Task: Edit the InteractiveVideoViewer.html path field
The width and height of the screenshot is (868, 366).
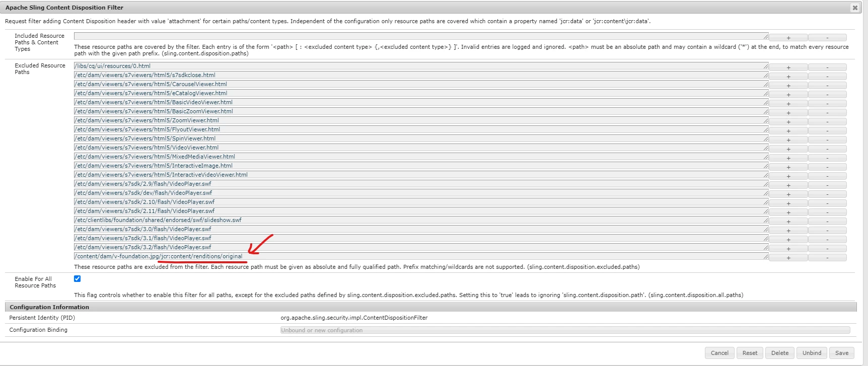Action: point(421,175)
